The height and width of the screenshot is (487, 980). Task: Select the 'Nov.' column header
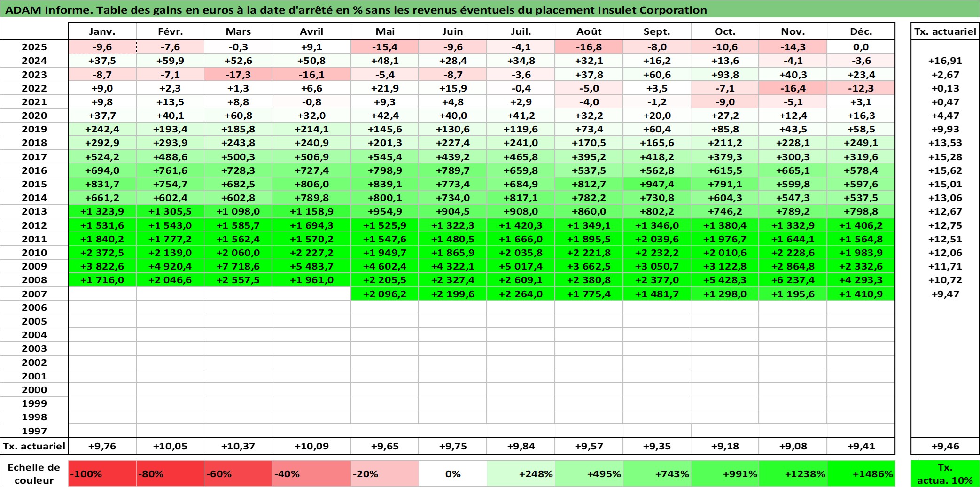point(793,31)
